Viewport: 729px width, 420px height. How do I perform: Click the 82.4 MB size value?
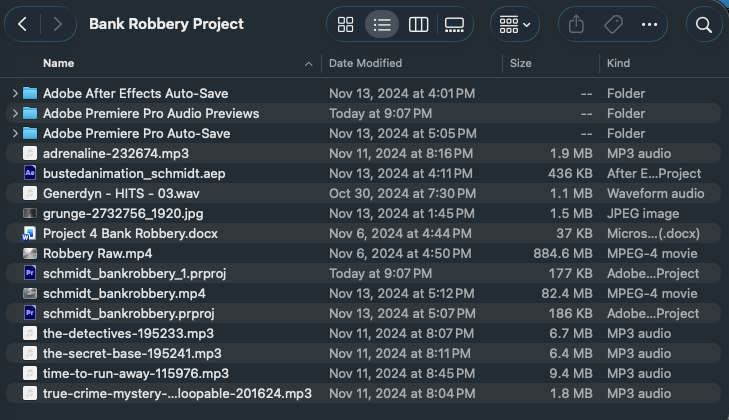567,293
